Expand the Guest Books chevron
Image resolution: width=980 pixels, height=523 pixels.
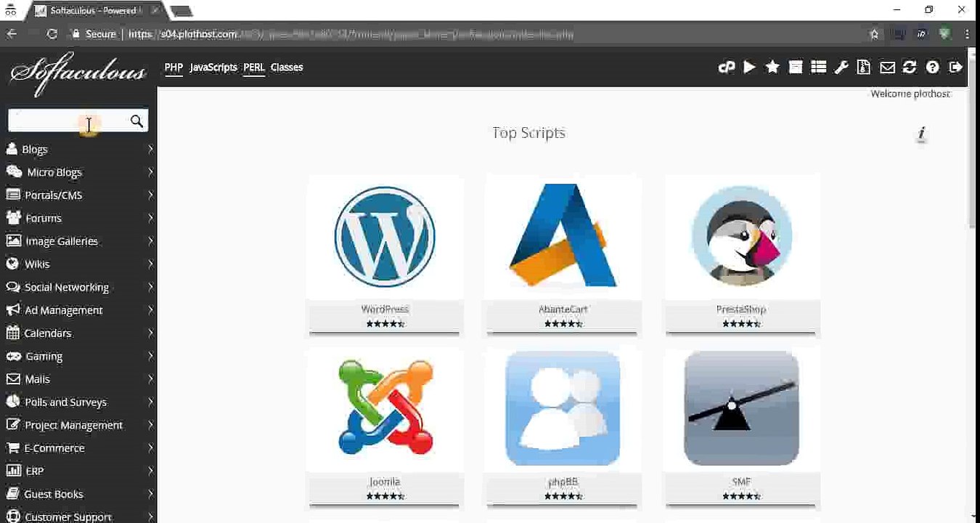pyautogui.click(x=150, y=494)
